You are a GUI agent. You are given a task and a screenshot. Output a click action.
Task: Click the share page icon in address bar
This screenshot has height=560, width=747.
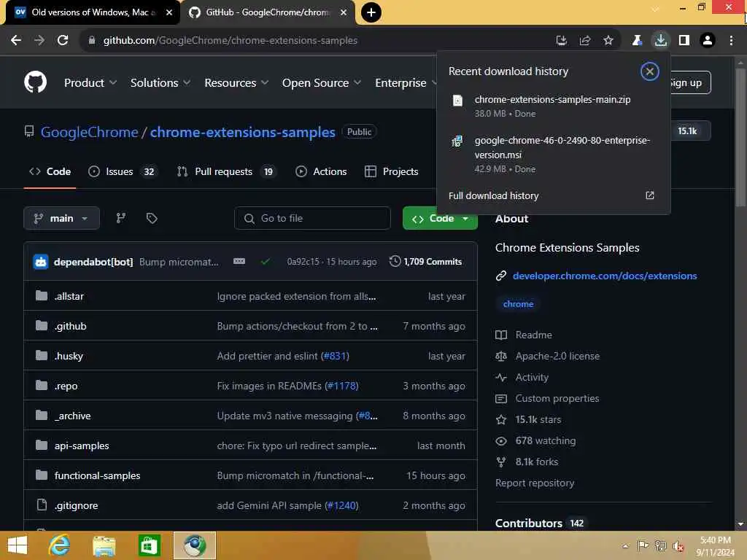pos(585,41)
